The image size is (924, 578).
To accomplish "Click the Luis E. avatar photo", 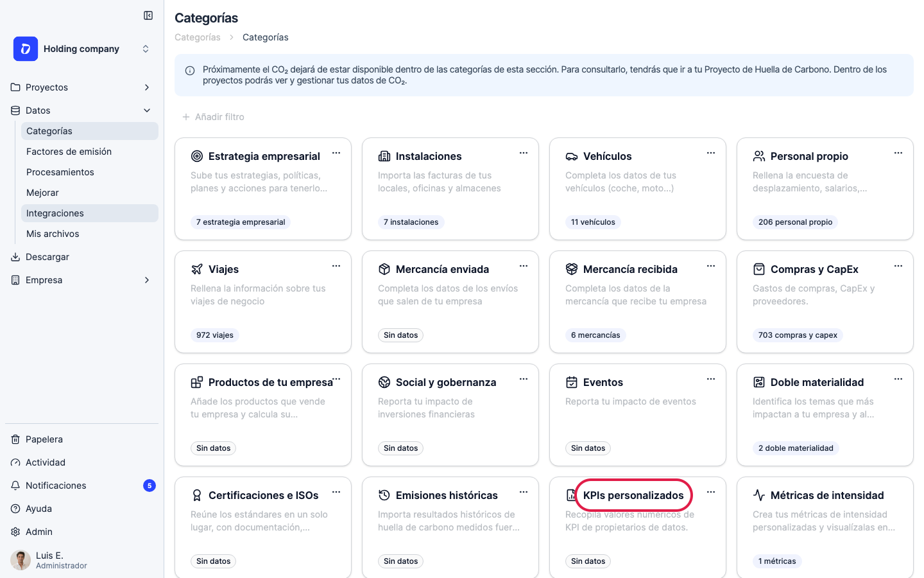I will tap(21, 560).
